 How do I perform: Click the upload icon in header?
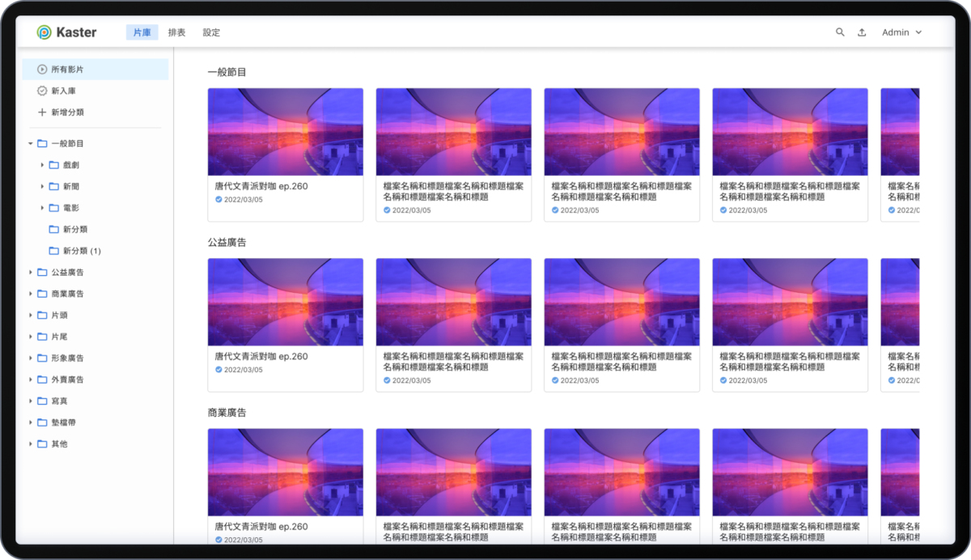tap(862, 32)
